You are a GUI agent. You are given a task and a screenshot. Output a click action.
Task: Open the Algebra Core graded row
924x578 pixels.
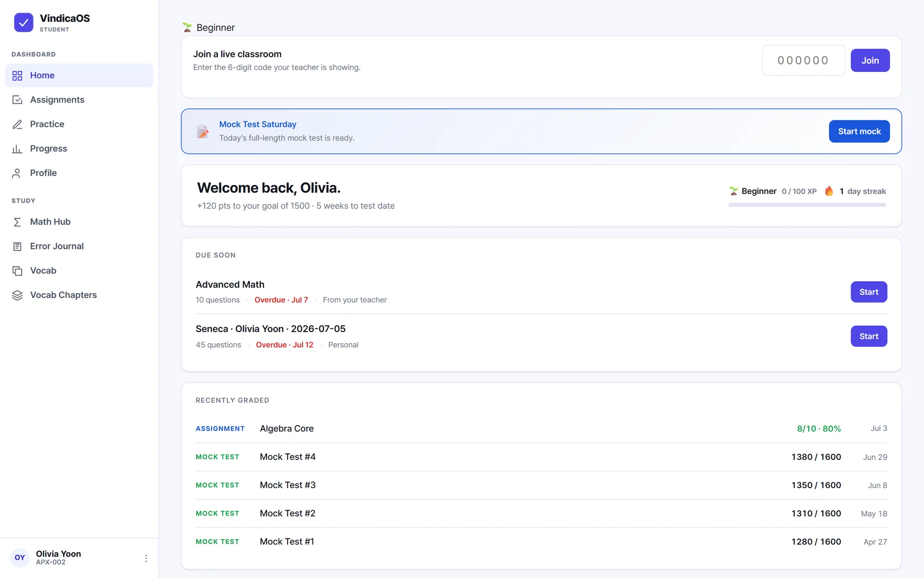[541, 429]
